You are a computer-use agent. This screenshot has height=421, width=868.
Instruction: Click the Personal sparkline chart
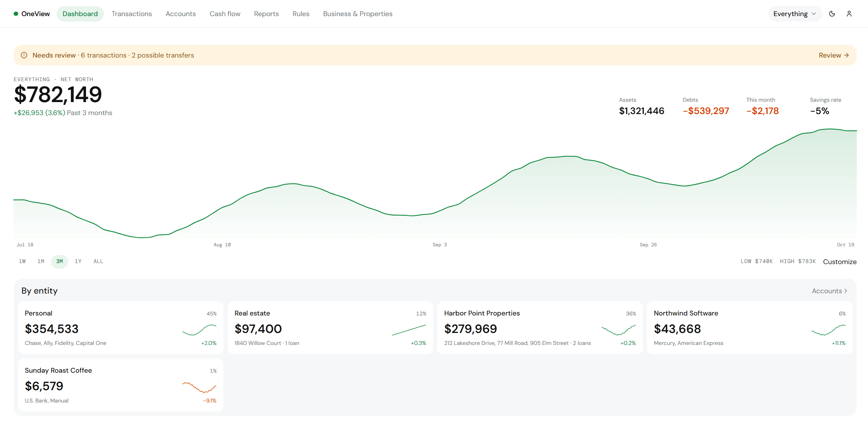[x=199, y=330]
